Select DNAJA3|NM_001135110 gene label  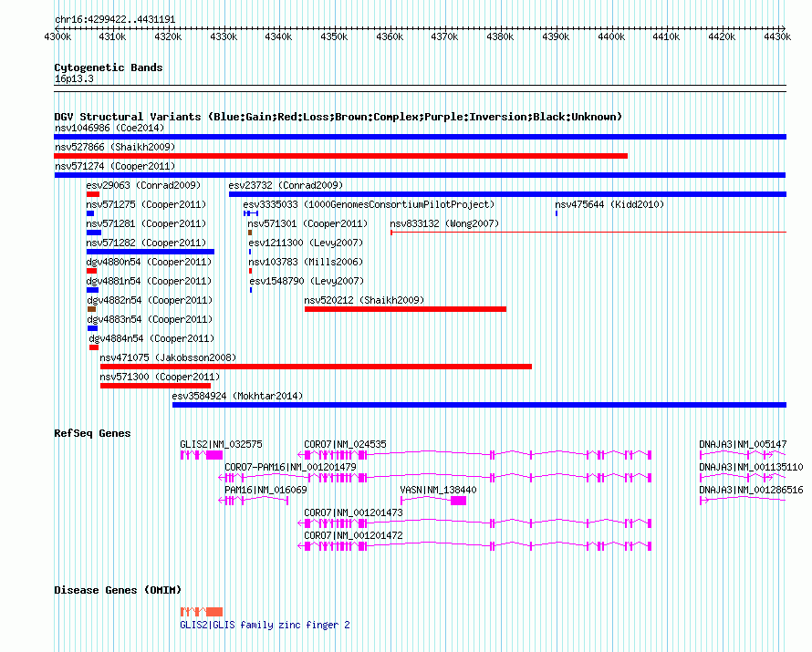(751, 467)
